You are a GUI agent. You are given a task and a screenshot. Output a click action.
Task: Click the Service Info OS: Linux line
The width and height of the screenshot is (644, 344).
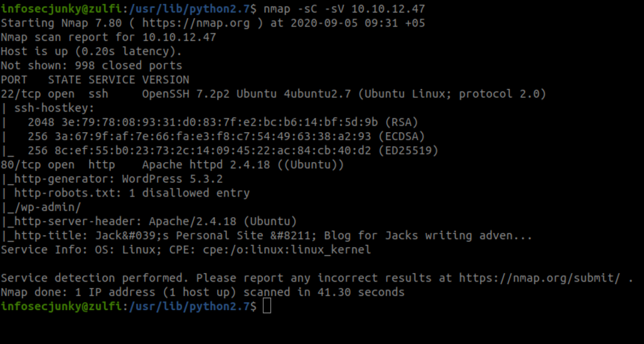186,250
